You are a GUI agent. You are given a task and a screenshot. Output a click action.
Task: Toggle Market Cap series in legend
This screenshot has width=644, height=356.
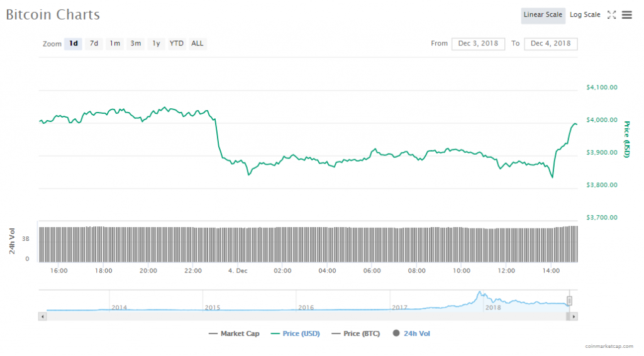coord(234,333)
